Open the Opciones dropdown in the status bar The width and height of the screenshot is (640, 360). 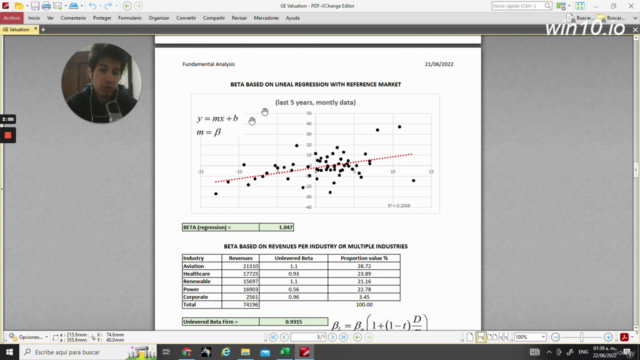point(29,337)
